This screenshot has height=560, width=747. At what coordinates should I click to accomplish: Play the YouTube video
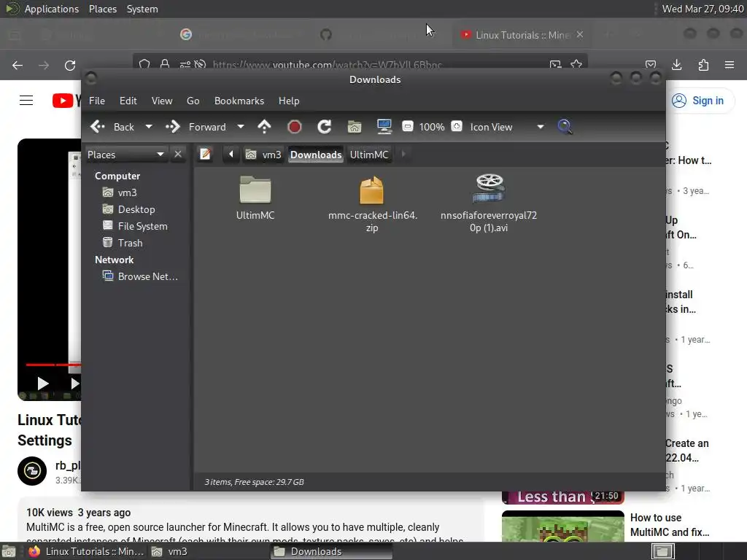pyautogui.click(x=43, y=383)
